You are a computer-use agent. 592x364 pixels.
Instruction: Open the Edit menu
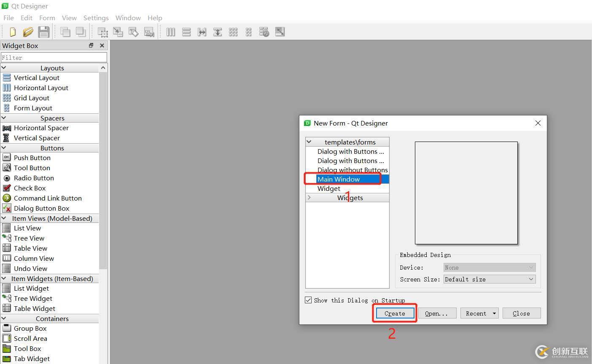(x=27, y=18)
